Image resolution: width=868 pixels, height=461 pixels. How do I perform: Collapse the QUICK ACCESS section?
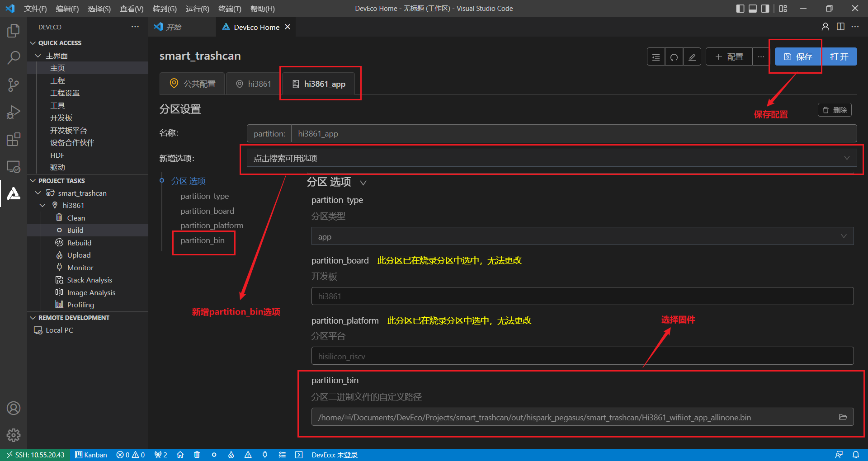[33, 43]
